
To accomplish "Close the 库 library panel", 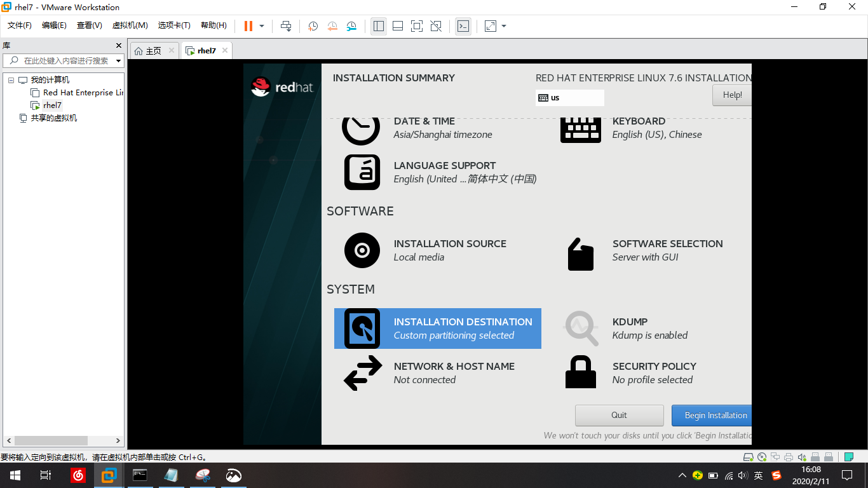I will 118,46.
